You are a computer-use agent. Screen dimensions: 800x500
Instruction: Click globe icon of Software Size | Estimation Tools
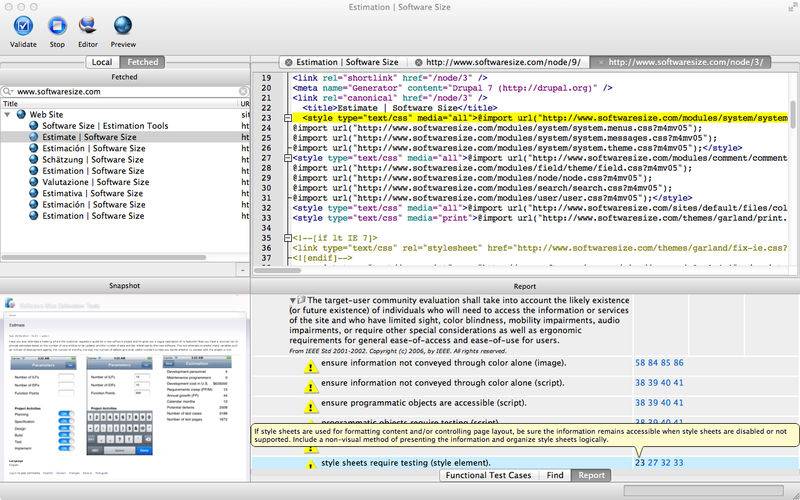point(34,126)
